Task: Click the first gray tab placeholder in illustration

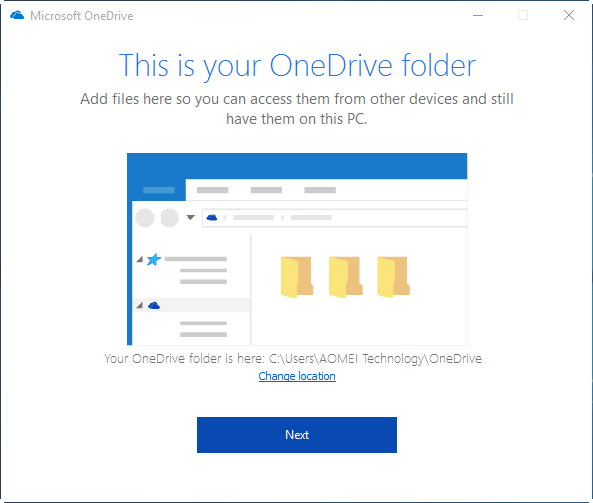Action: (x=213, y=190)
